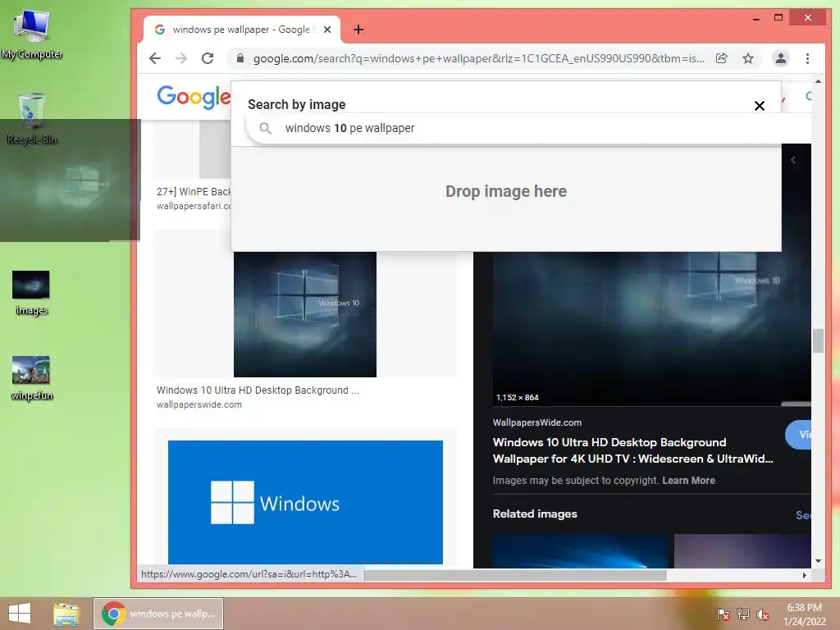
Task: Click the wallpapersafari.com source text
Action: (x=194, y=206)
